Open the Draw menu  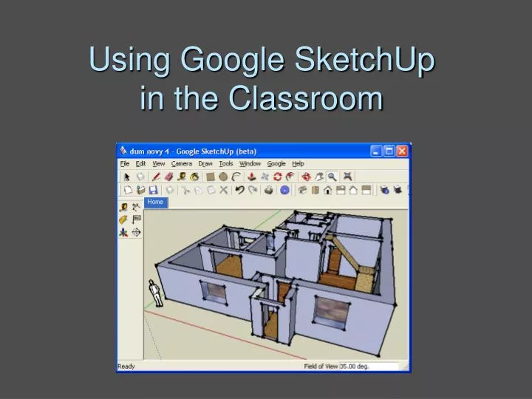pyautogui.click(x=205, y=163)
